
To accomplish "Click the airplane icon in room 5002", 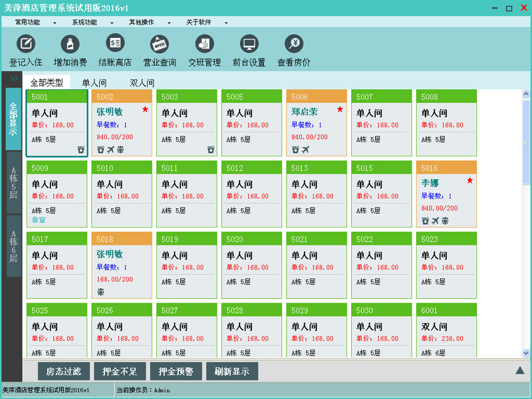I will coord(110,149).
